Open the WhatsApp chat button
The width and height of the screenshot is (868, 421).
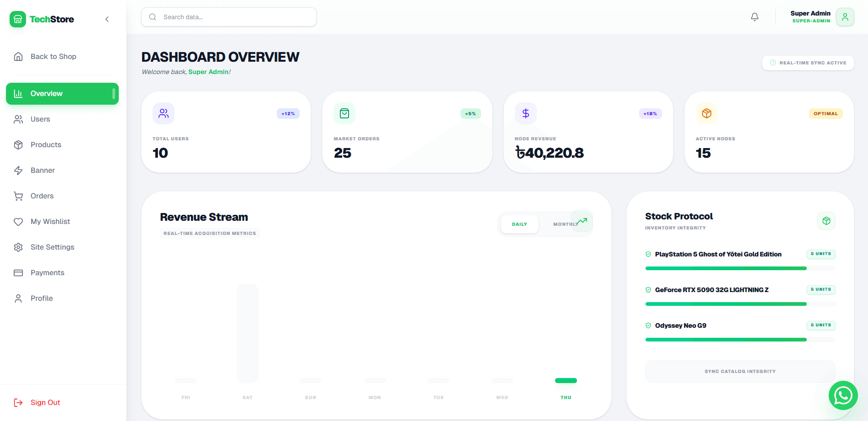point(843,396)
